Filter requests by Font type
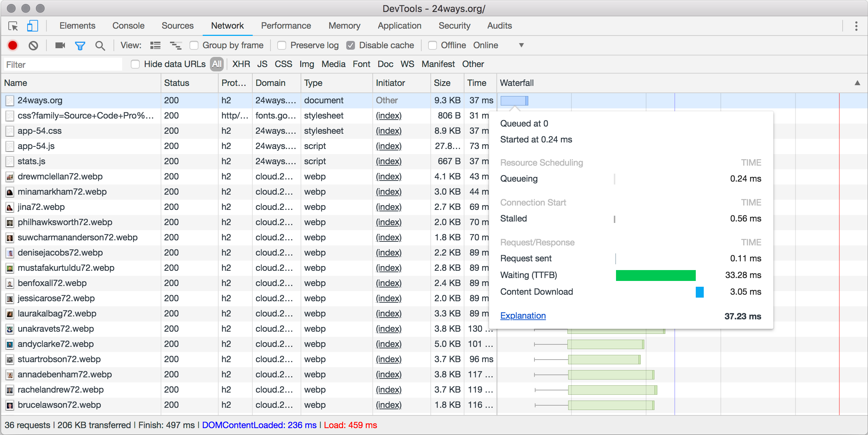This screenshot has width=868, height=435. [361, 64]
